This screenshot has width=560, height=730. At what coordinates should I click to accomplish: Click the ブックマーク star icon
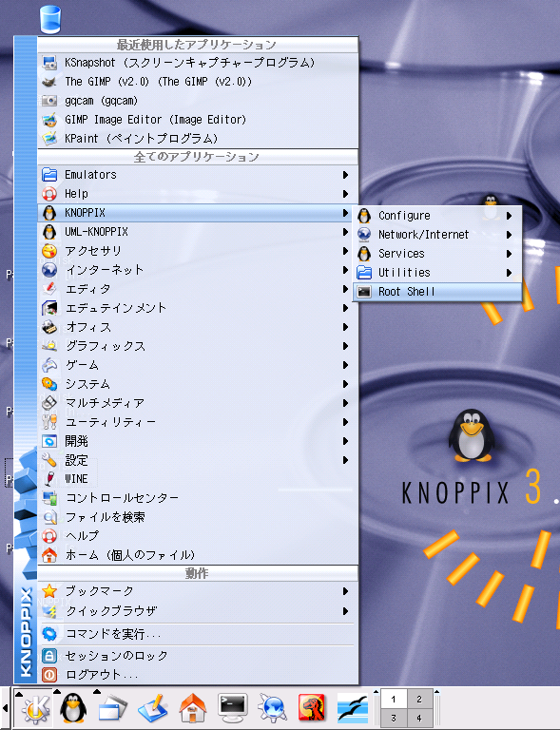(49, 591)
